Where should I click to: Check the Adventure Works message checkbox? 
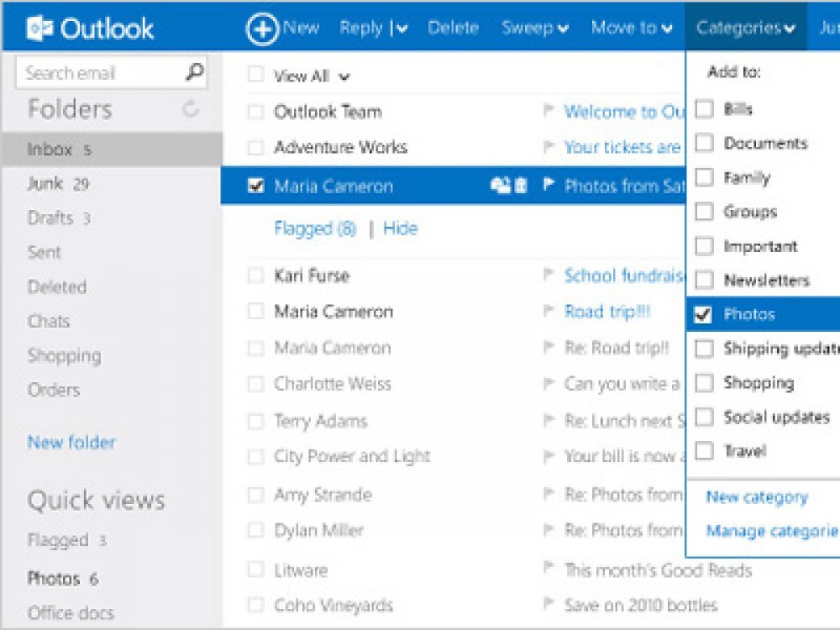point(255,147)
